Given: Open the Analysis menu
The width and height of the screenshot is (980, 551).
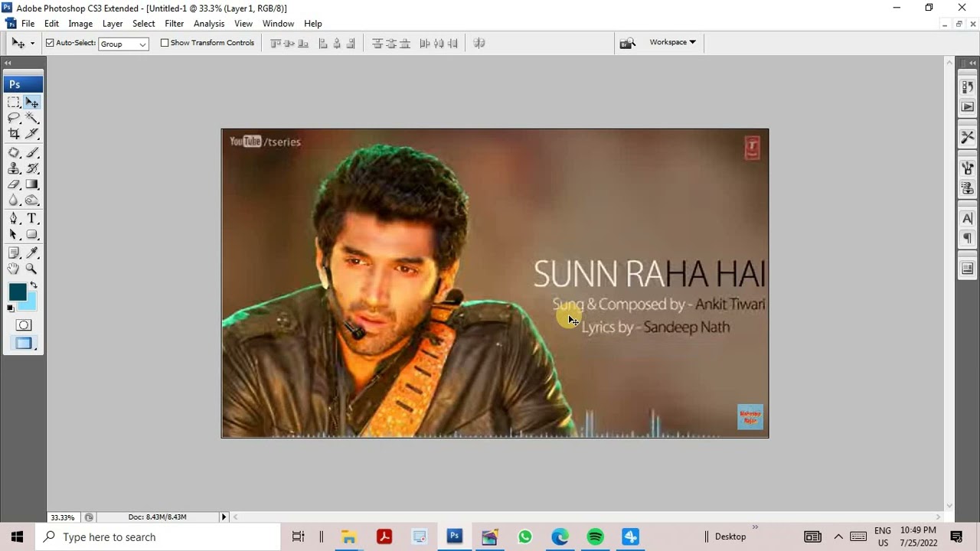Looking at the screenshot, I should [209, 24].
